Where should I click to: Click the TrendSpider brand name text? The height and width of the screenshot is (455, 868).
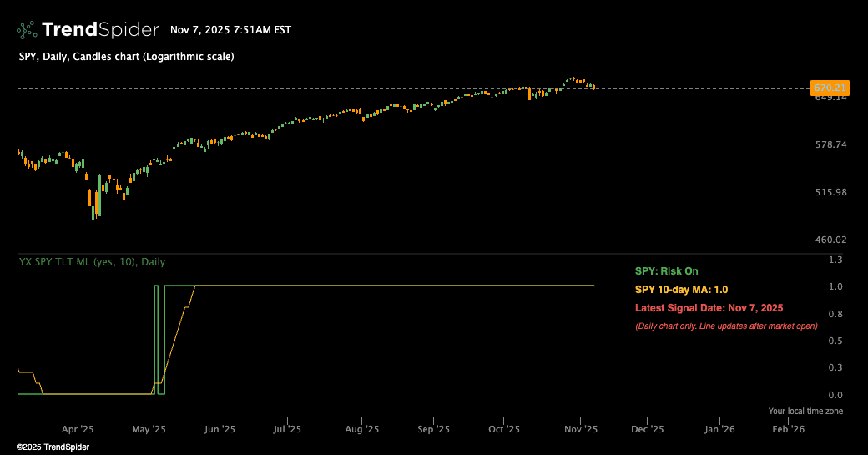click(100, 30)
